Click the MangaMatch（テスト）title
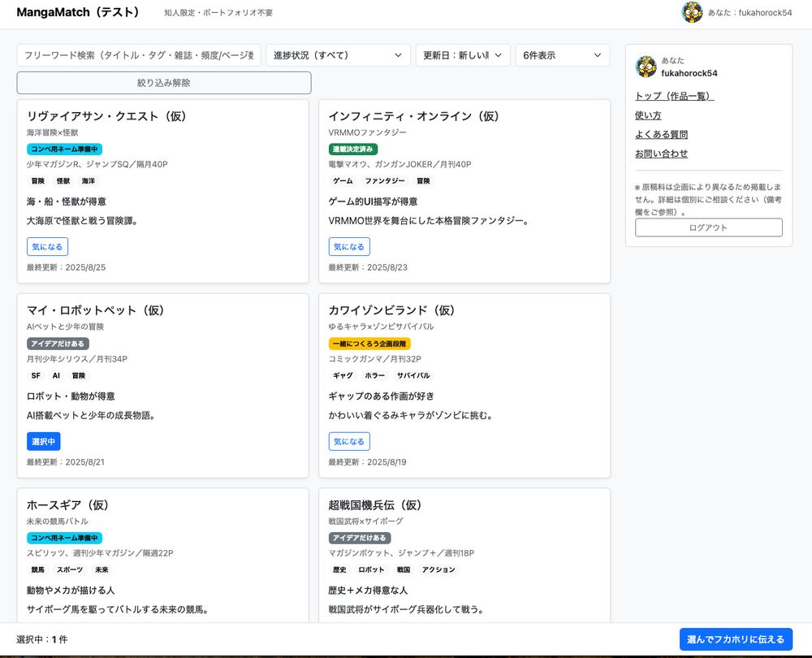 (78, 12)
